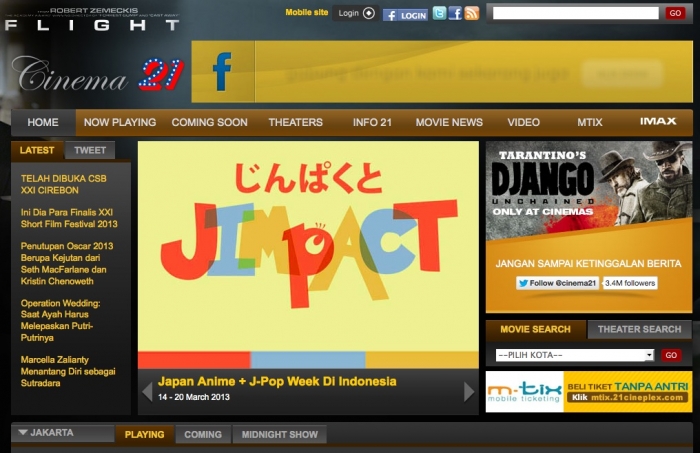
Task: Click Follow @cinema21 Twitter button
Action: tap(558, 283)
